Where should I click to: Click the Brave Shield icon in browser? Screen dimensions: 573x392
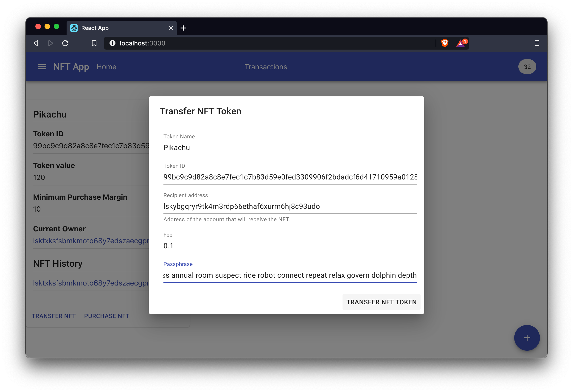pos(445,43)
